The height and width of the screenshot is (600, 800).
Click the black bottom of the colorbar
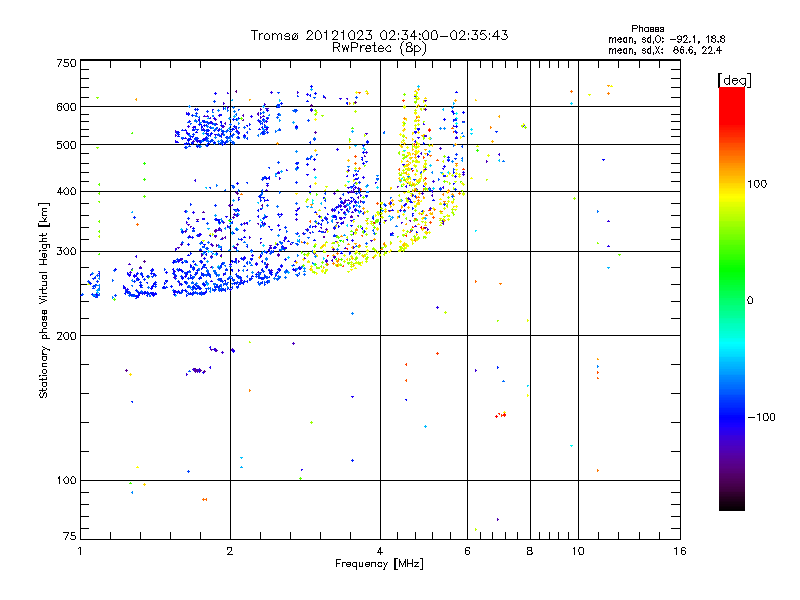pos(732,503)
